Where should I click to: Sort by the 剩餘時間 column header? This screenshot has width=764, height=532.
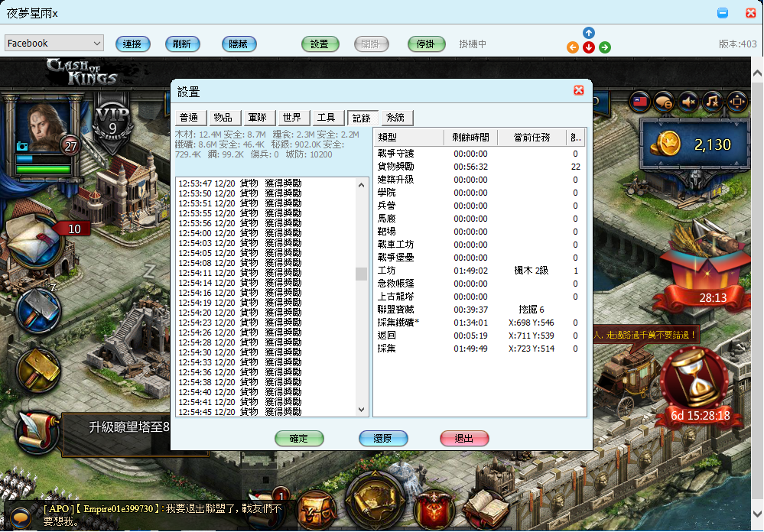(x=470, y=138)
